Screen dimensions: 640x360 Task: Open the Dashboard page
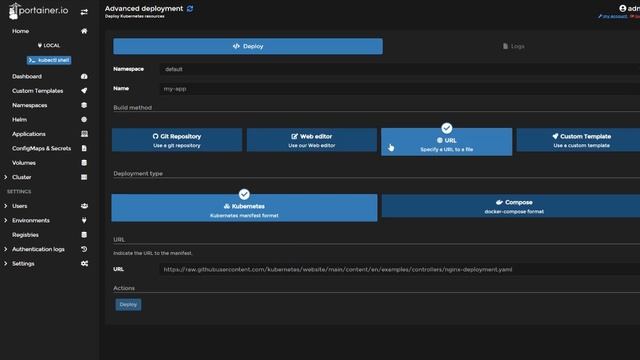[x=27, y=76]
